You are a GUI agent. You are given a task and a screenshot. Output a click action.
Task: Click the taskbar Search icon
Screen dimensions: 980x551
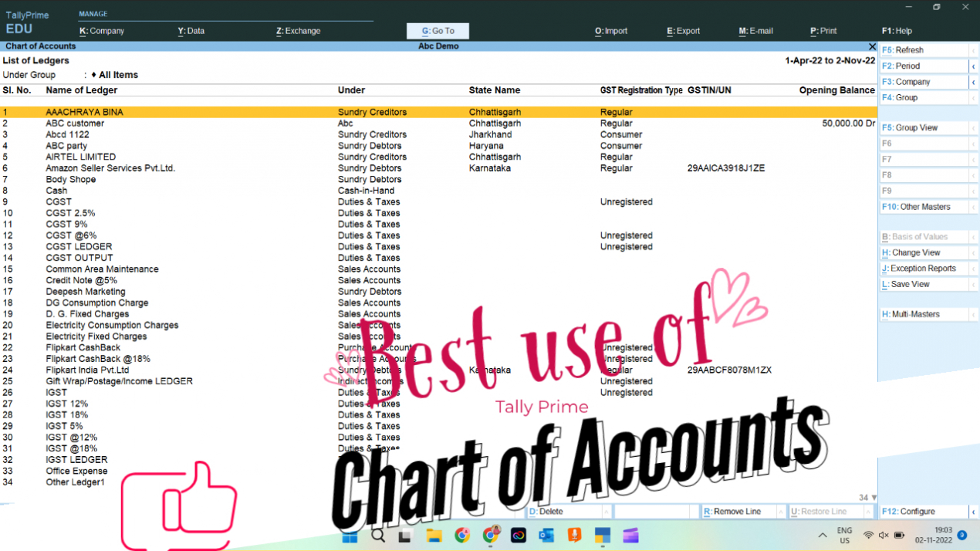tap(377, 536)
